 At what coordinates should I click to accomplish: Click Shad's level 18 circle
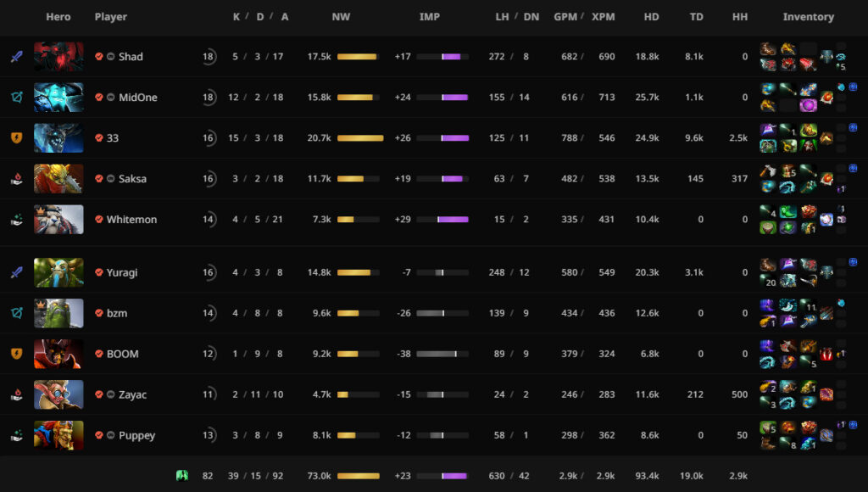point(209,57)
